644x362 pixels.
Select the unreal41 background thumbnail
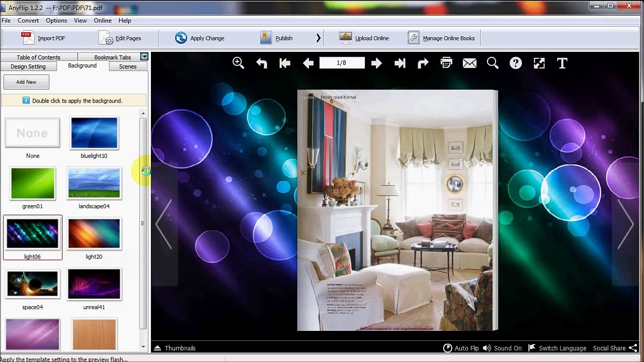pos(94,285)
